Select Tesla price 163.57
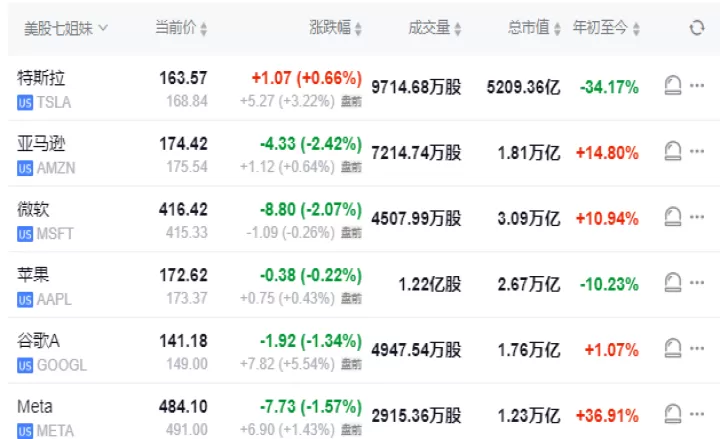Viewport: 720px width, 439px height. (183, 78)
